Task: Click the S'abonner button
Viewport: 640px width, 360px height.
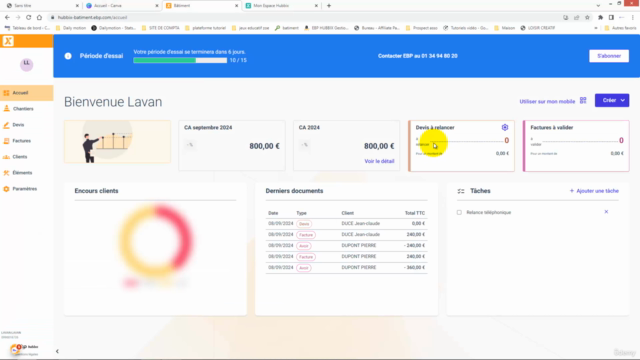Action: (x=609, y=56)
